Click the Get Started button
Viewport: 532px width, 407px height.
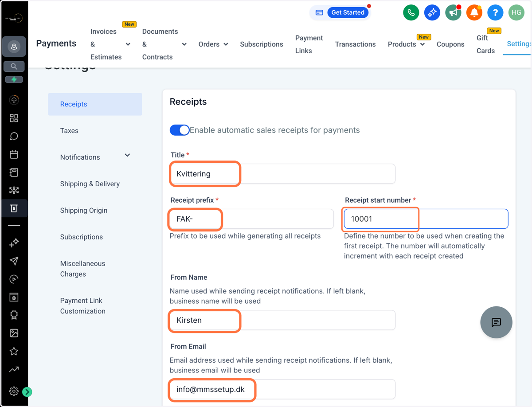click(x=348, y=12)
